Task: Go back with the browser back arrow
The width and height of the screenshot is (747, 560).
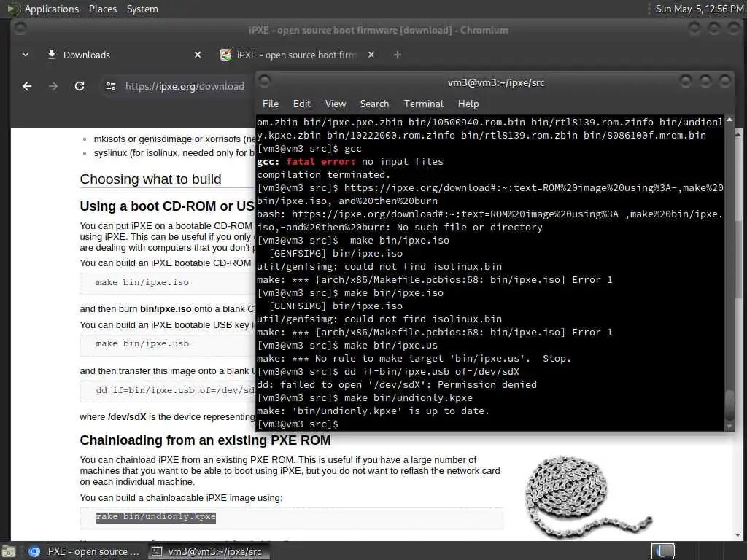Action: pos(27,86)
